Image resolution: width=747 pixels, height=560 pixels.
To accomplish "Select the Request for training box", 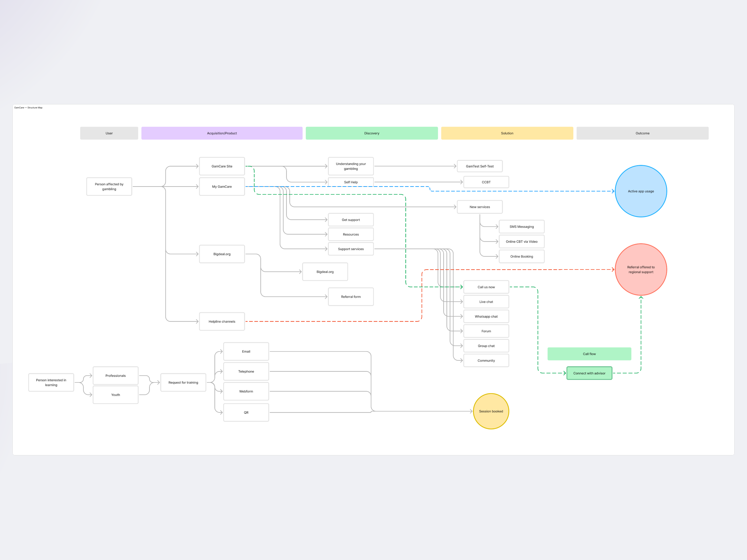I will point(183,382).
